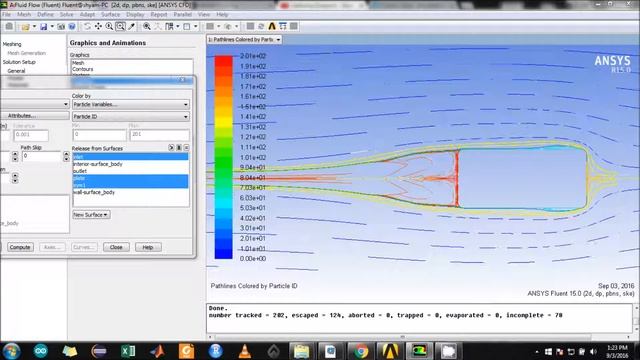Open the R application from the taskbar
640x360 pixels.
(x=216, y=351)
